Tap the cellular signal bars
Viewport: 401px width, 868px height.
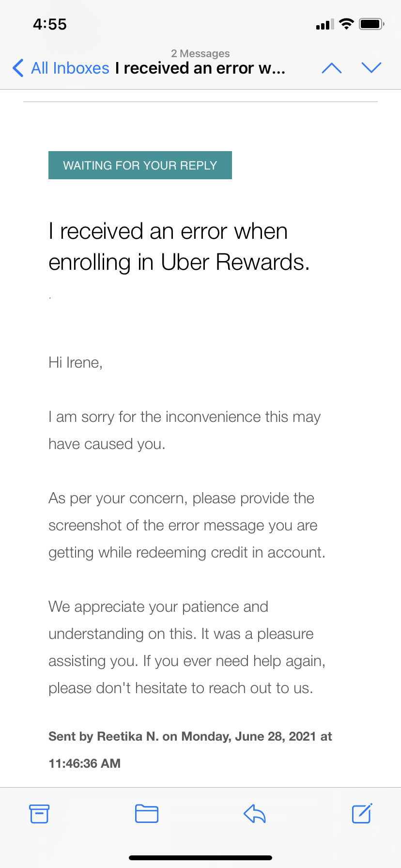[x=324, y=25]
